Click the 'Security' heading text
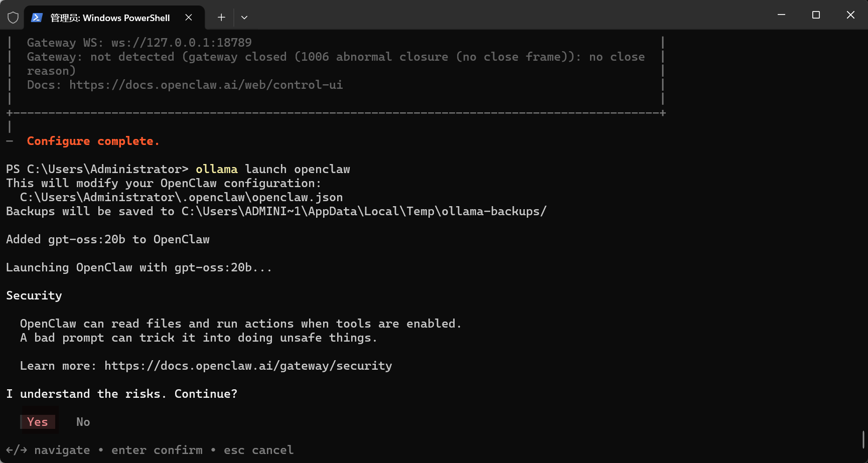This screenshot has width=868, height=463. pyautogui.click(x=34, y=295)
